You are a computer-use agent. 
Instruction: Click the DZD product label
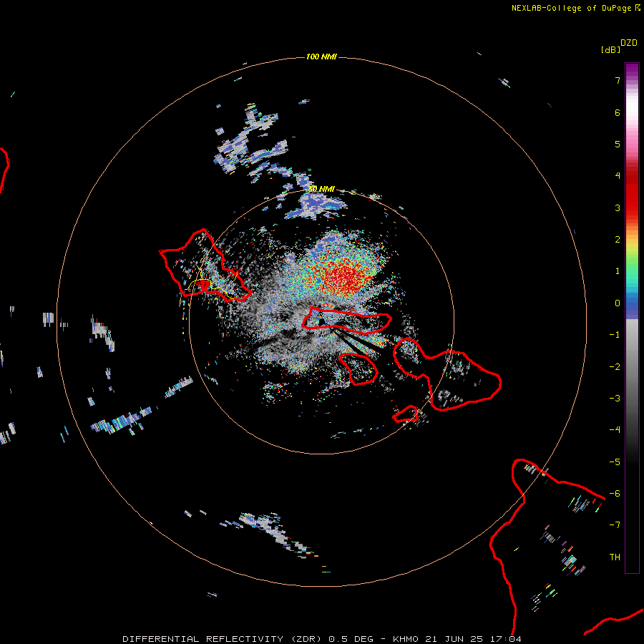(629, 43)
